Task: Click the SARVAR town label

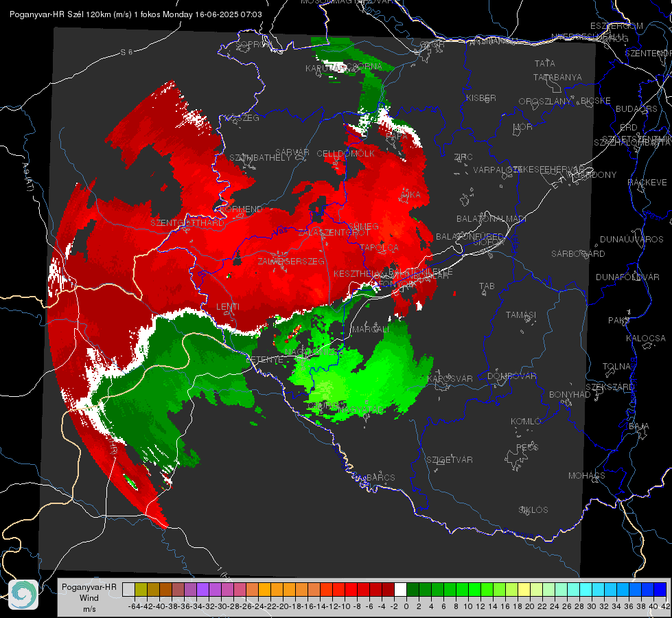Action: [292, 152]
